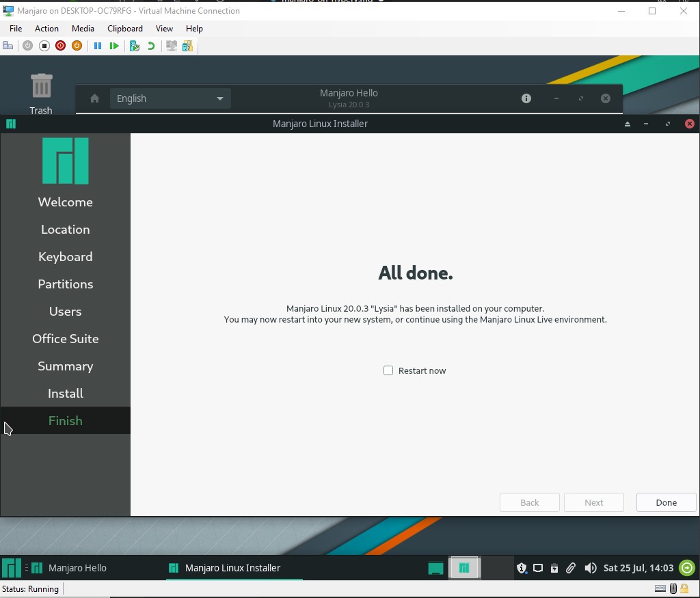Open the Action menu
Screen dimensions: 700x598
click(x=46, y=29)
